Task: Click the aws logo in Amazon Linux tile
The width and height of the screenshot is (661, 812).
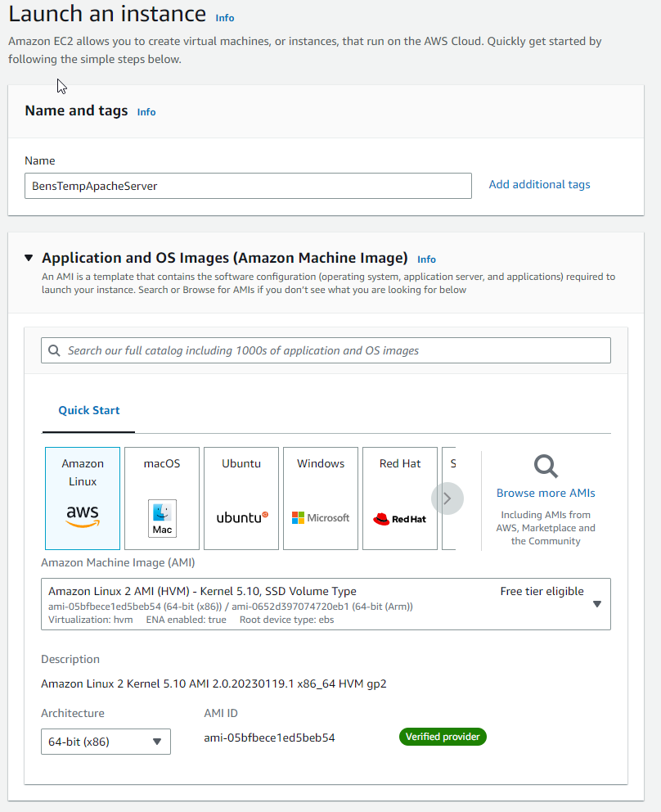Action: (x=83, y=516)
